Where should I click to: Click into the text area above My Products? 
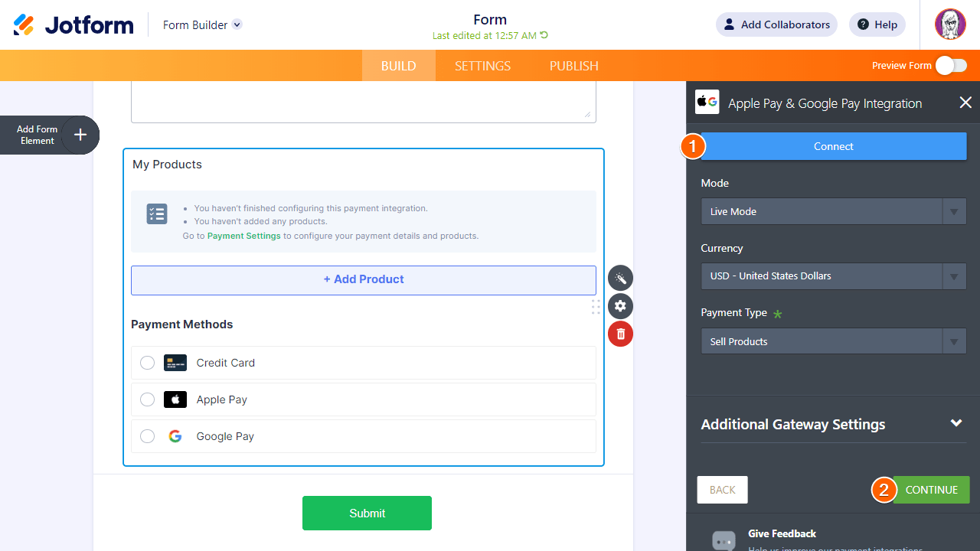[x=364, y=102]
